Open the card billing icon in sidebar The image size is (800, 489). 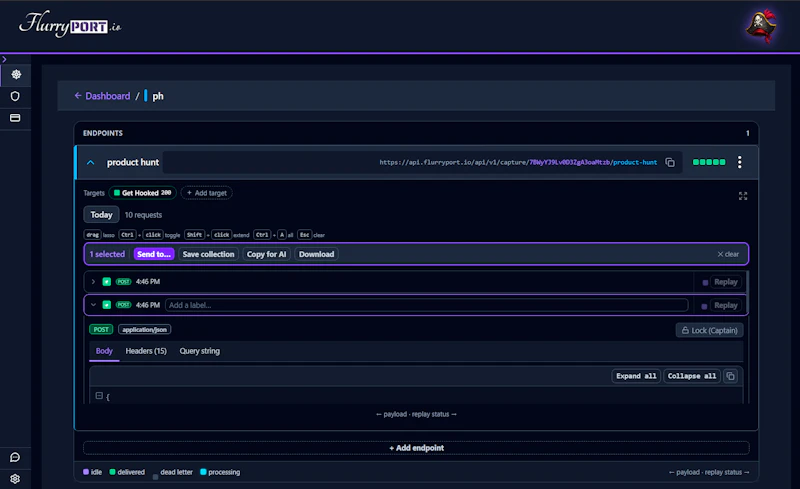(15, 118)
